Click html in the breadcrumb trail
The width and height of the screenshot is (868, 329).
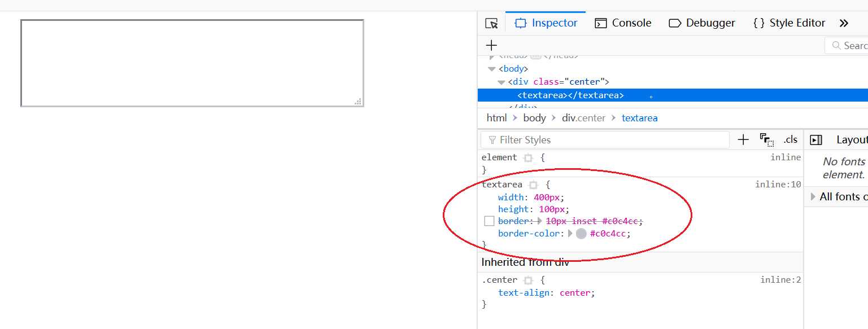point(496,118)
